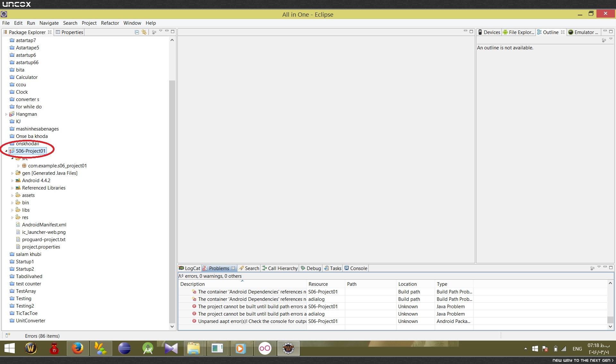Open the File Explorer tab

tap(518, 32)
